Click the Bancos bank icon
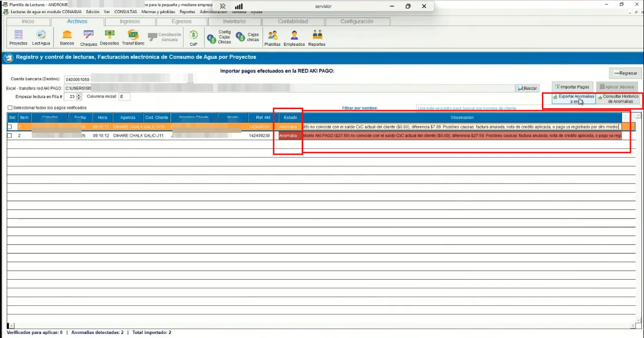Screen dimensions: 644x338 [x=67, y=38]
